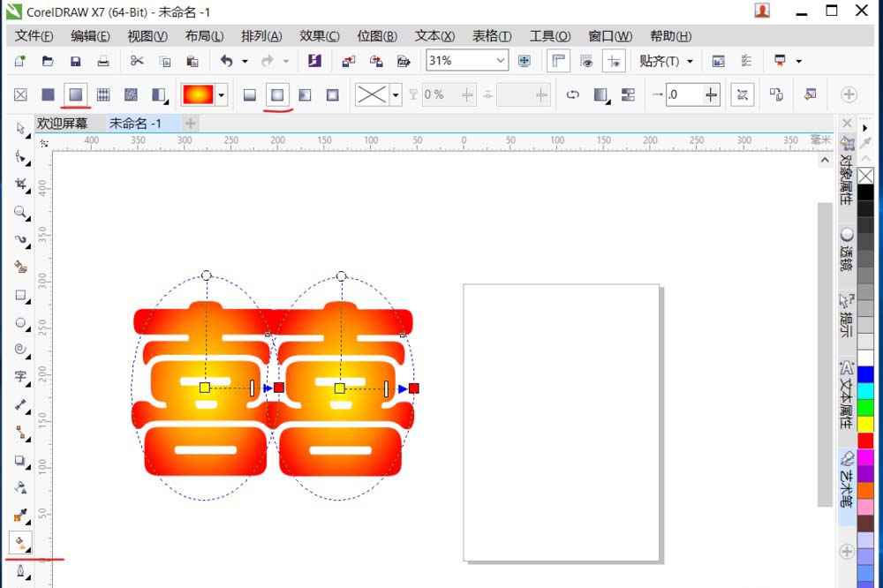
Task: Click the Export icon
Action: [376, 61]
